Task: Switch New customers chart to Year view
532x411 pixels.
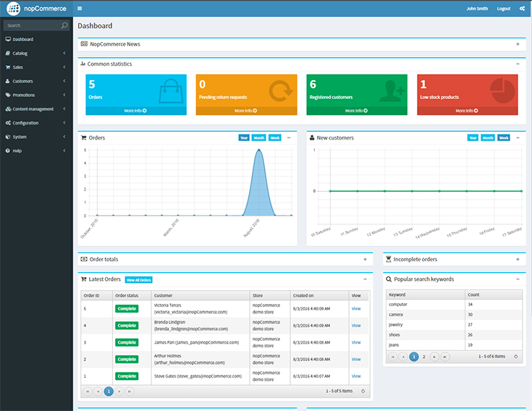Action: click(473, 137)
